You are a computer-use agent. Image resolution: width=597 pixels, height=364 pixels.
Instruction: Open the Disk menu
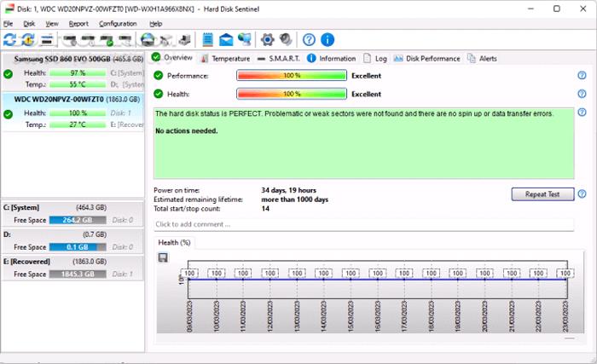click(29, 24)
